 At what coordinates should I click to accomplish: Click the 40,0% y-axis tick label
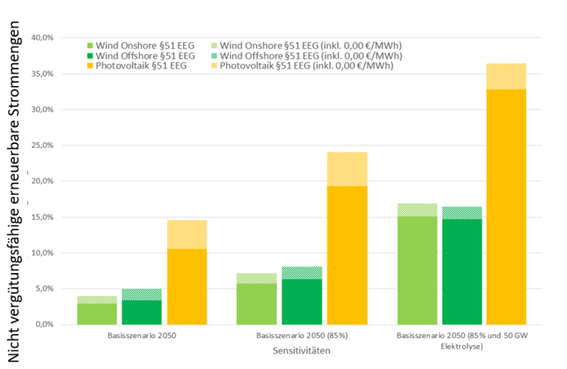42,38
